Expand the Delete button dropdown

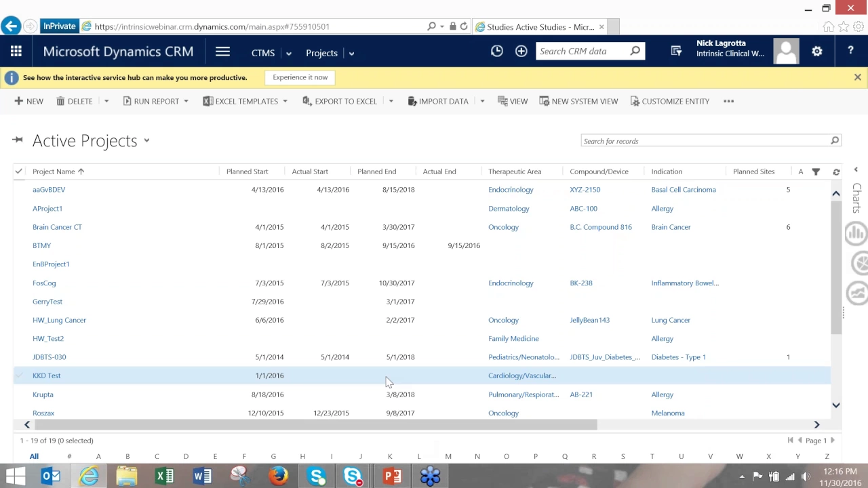(x=106, y=101)
